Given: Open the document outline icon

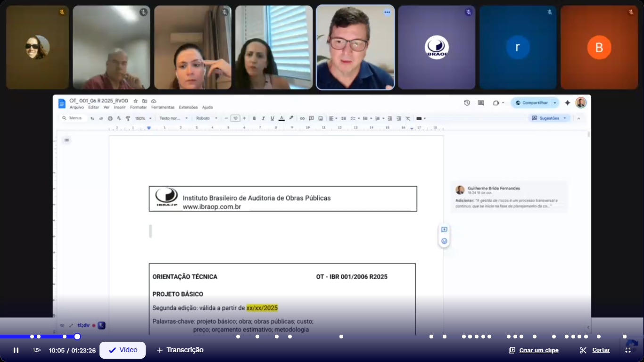Looking at the screenshot, I should 66,140.
